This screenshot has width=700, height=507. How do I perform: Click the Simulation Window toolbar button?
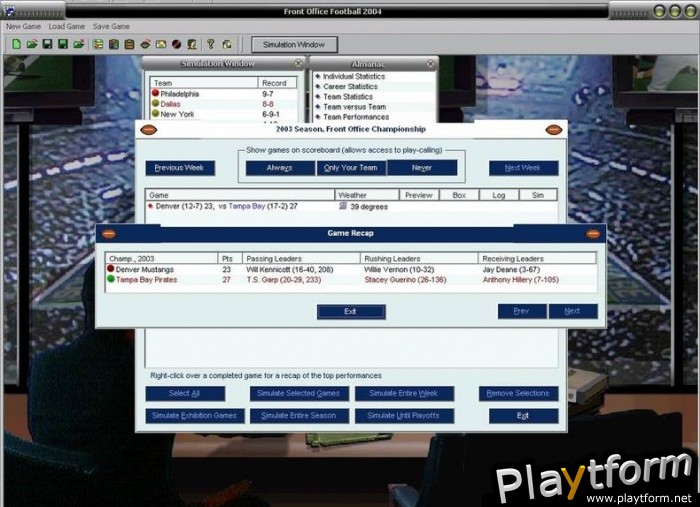(294, 45)
